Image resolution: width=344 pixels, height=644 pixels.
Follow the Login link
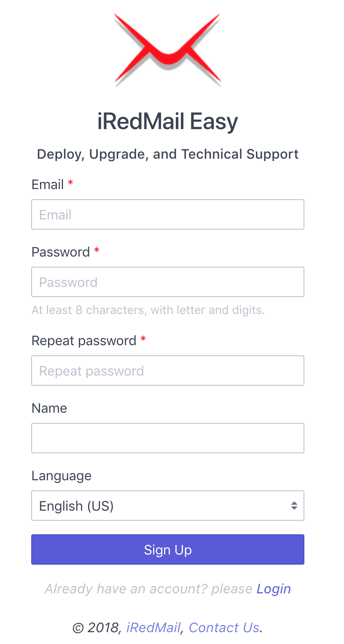tap(274, 589)
